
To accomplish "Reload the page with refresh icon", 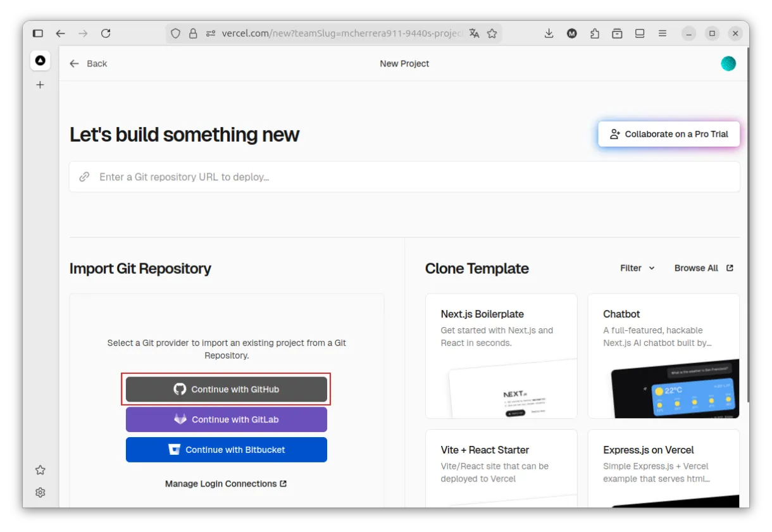I will (x=106, y=34).
